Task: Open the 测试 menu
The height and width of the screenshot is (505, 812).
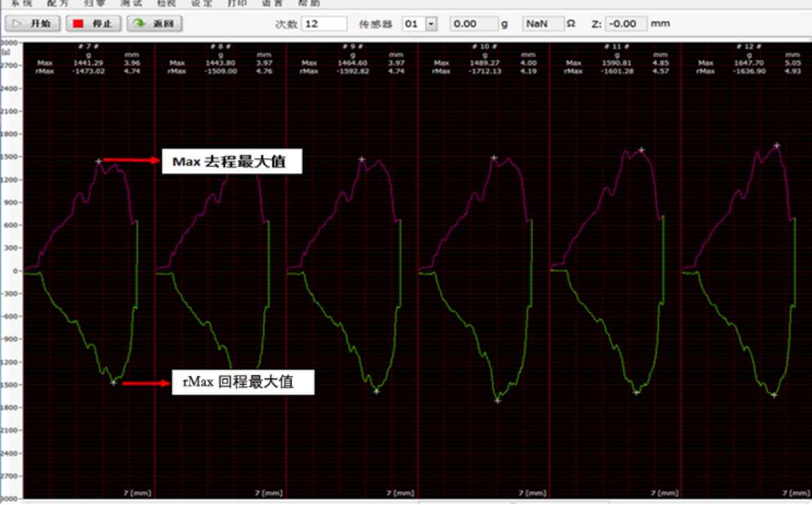Action: (132, 3)
